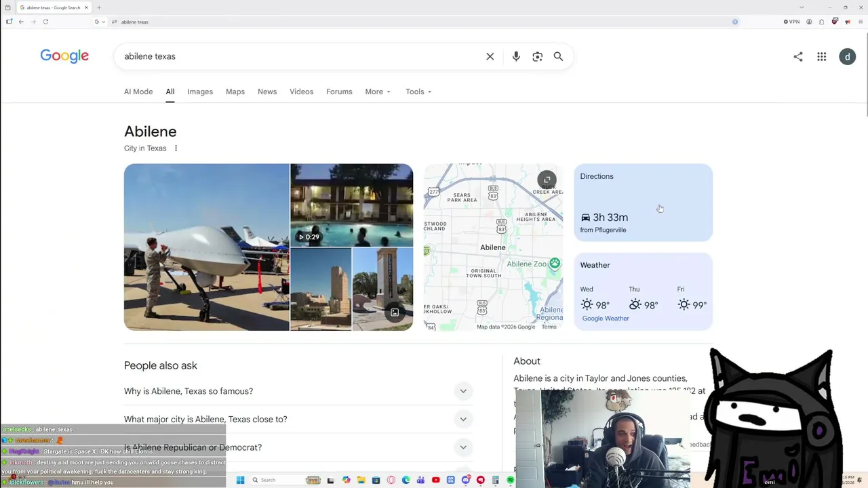Launch File Explorer from the taskbar
The height and width of the screenshot is (488, 868).
361,481
